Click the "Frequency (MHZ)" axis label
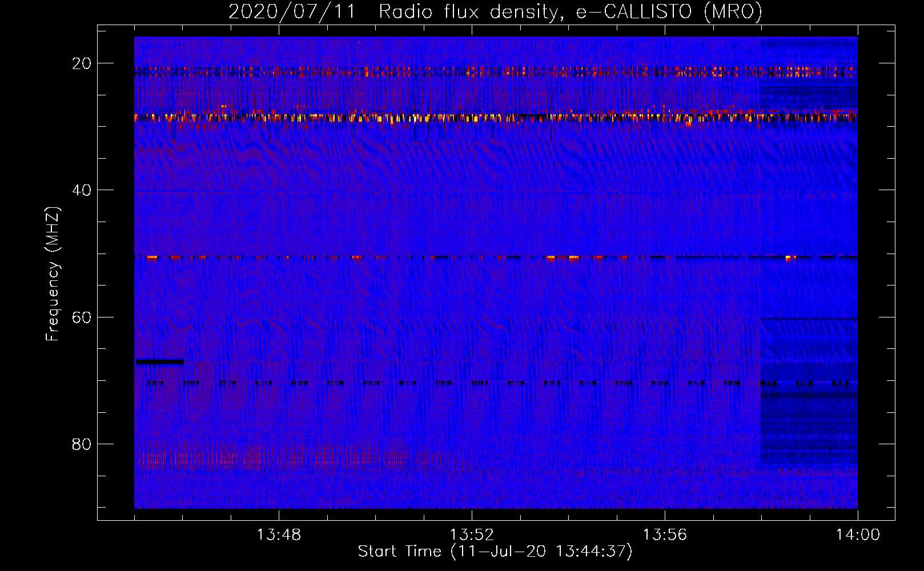The image size is (924, 571). click(x=53, y=274)
